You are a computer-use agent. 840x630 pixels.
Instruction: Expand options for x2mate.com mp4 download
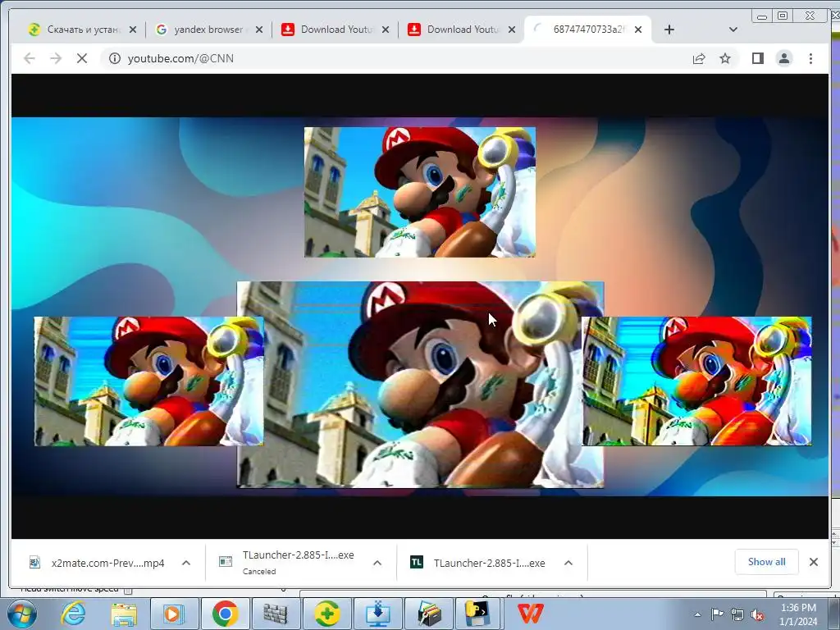click(186, 563)
